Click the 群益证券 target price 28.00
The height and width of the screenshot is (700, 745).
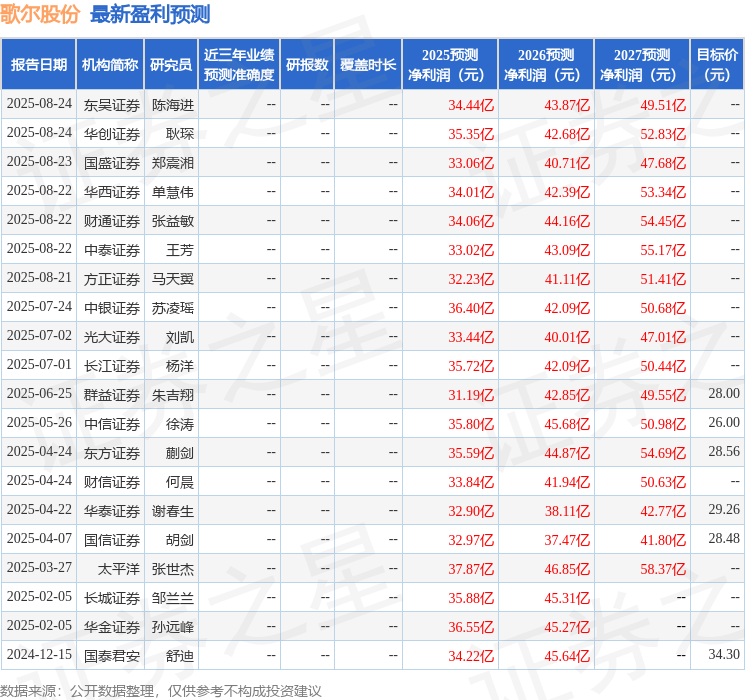pyautogui.click(x=723, y=394)
